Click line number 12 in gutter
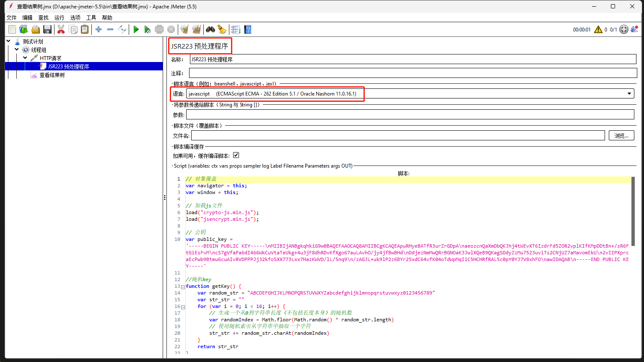Screen dimensions: 644x362 tap(177, 279)
